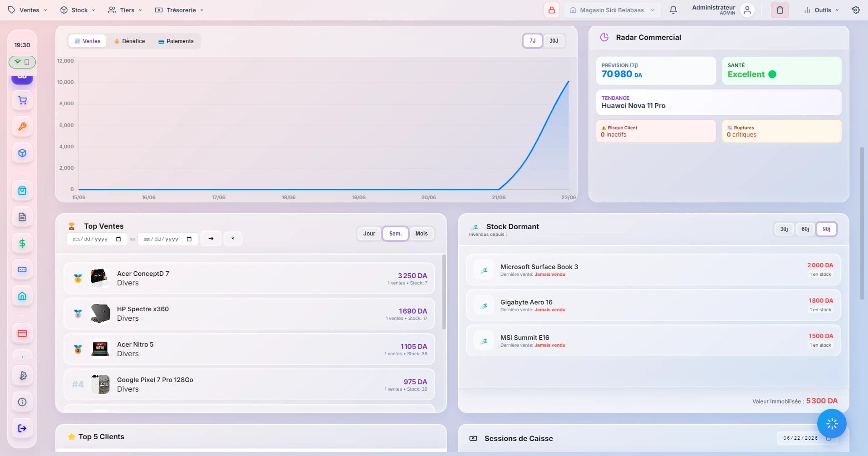Select the Microsoft Surface Book 3 row
The height and width of the screenshot is (456, 868).
click(x=653, y=270)
